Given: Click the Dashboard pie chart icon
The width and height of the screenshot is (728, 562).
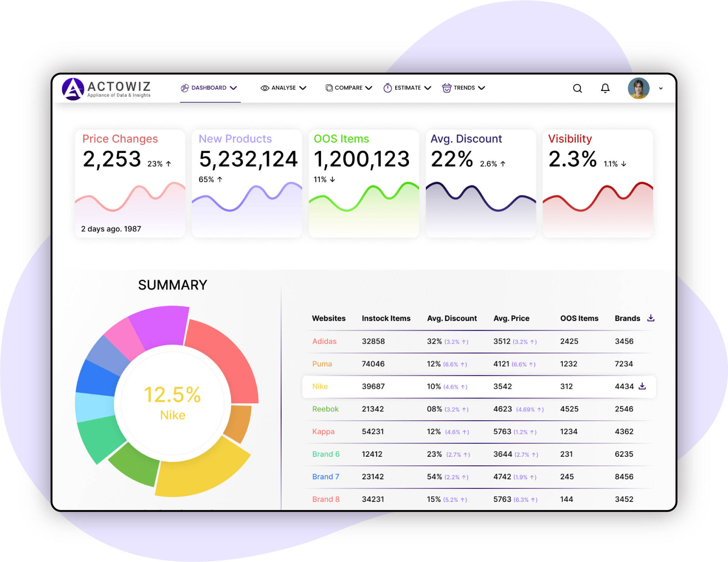Looking at the screenshot, I should [185, 88].
